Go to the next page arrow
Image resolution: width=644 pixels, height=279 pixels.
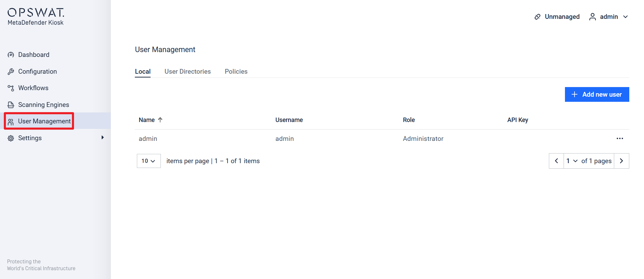(x=621, y=161)
